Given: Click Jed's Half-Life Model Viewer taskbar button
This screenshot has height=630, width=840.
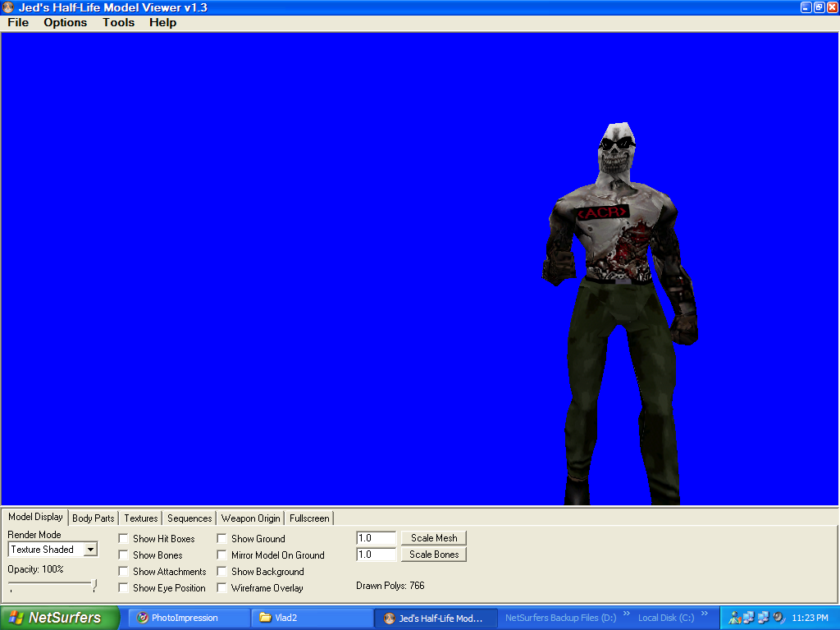Looking at the screenshot, I should point(435,618).
